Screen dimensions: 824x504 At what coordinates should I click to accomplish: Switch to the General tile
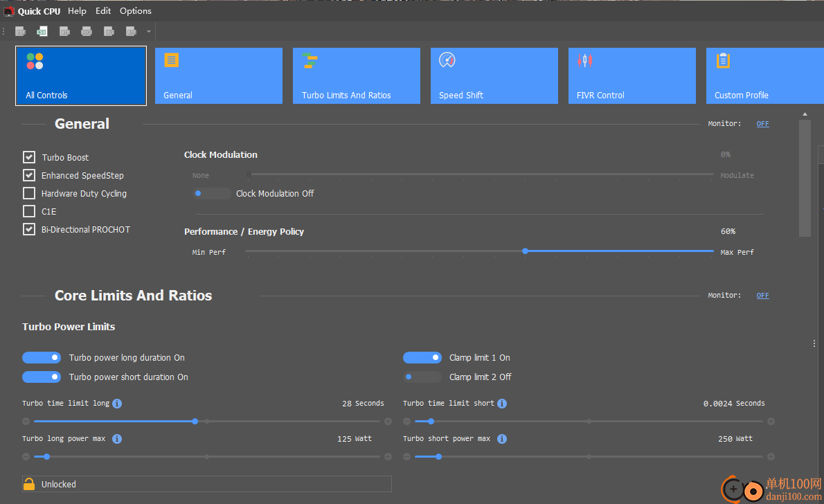click(219, 75)
